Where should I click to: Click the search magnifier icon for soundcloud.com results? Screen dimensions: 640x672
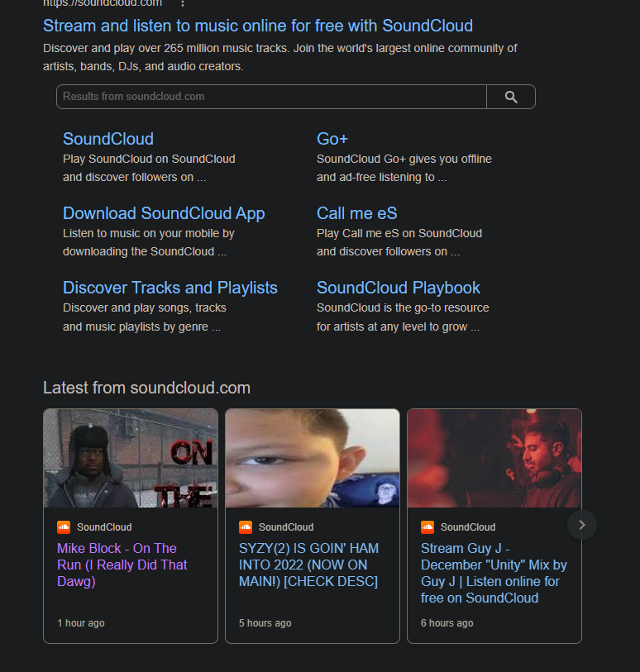[510, 97]
